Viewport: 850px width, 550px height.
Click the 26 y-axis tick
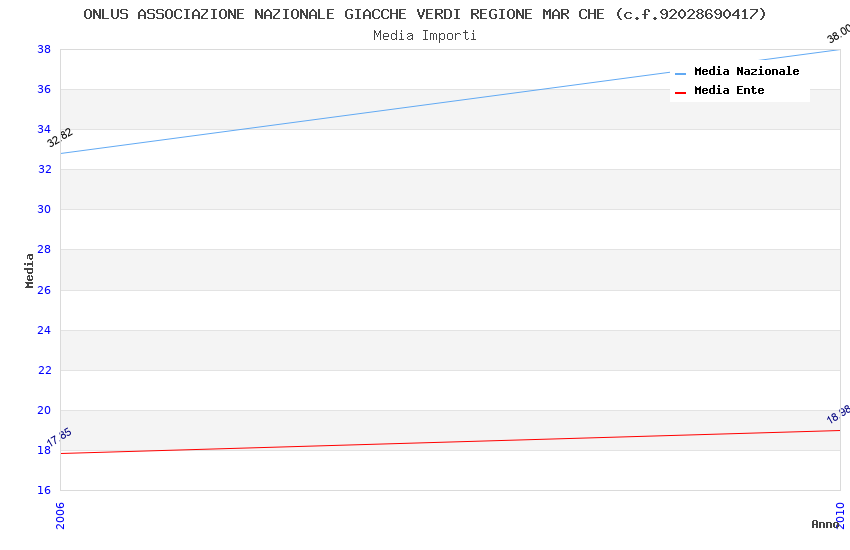[x=44, y=290]
